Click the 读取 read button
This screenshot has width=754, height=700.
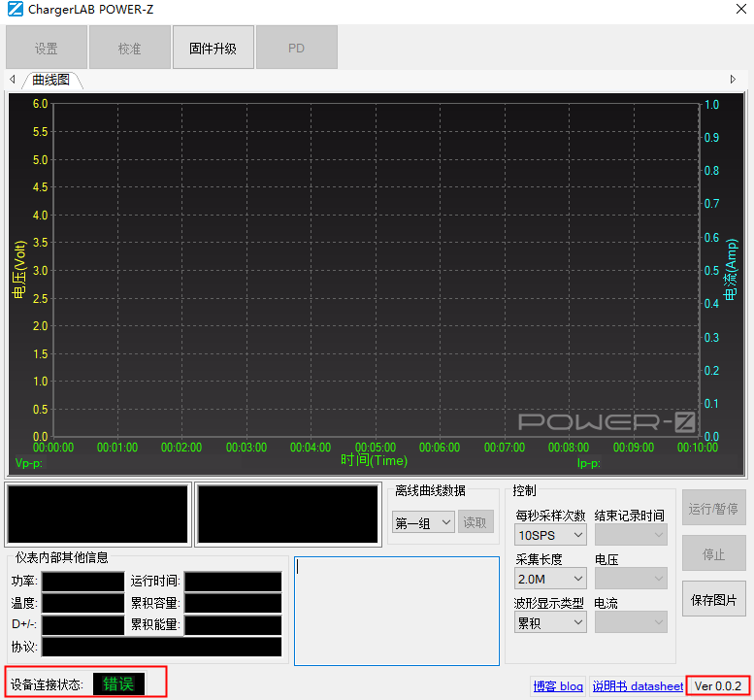[475, 522]
